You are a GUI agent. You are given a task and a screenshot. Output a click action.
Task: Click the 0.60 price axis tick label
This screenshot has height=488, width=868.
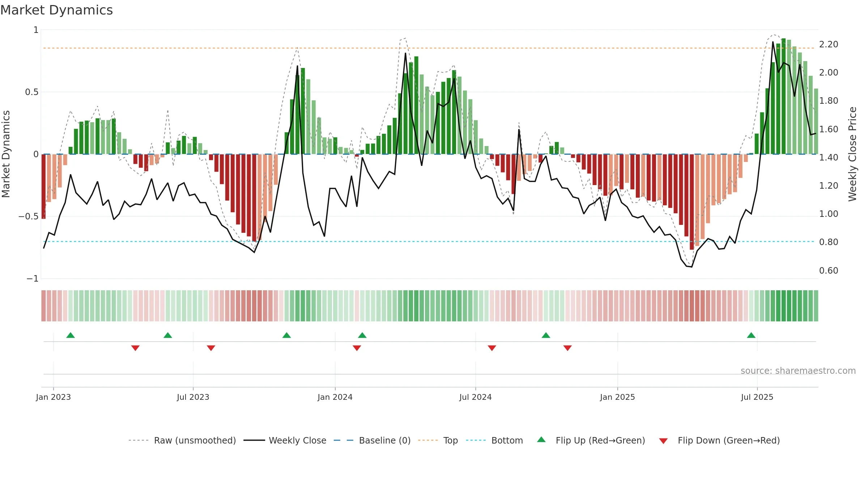[x=829, y=270]
